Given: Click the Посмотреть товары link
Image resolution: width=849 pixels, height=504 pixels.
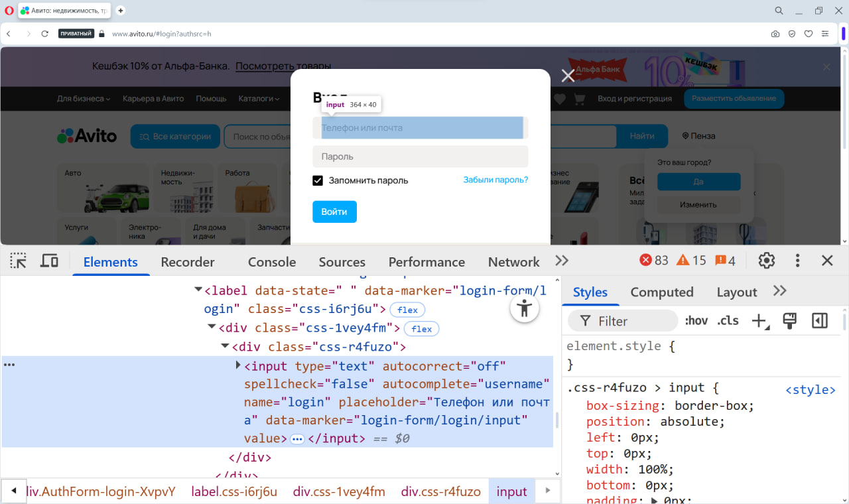Looking at the screenshot, I should pyautogui.click(x=283, y=66).
